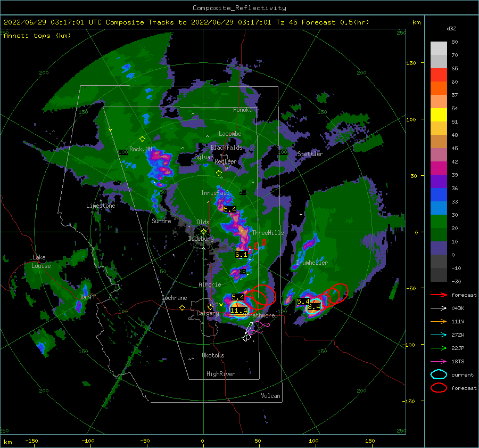Image resolution: width=479 pixels, height=448 pixels.
Task: Click the -100 tick on bottom axis
Action: pos(88,441)
